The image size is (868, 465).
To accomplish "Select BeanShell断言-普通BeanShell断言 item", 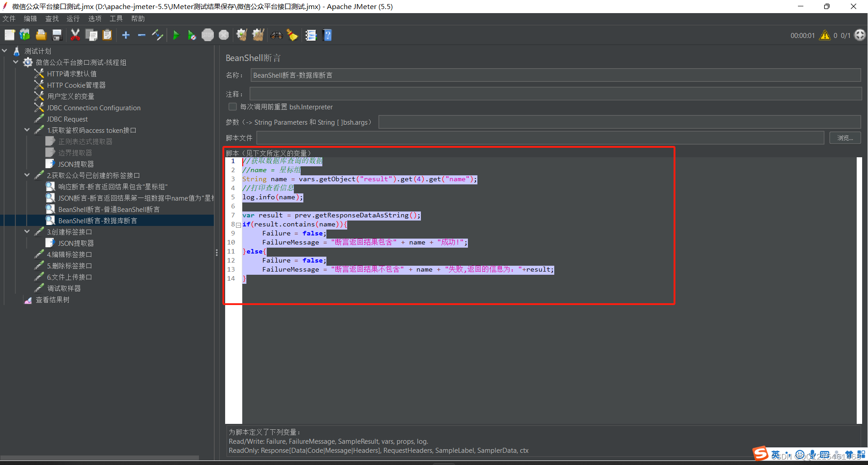I will [x=108, y=209].
